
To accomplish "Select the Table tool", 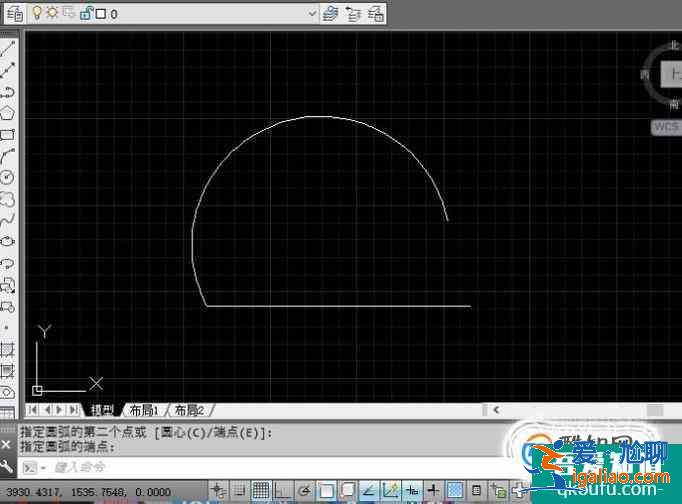I will click(7, 412).
